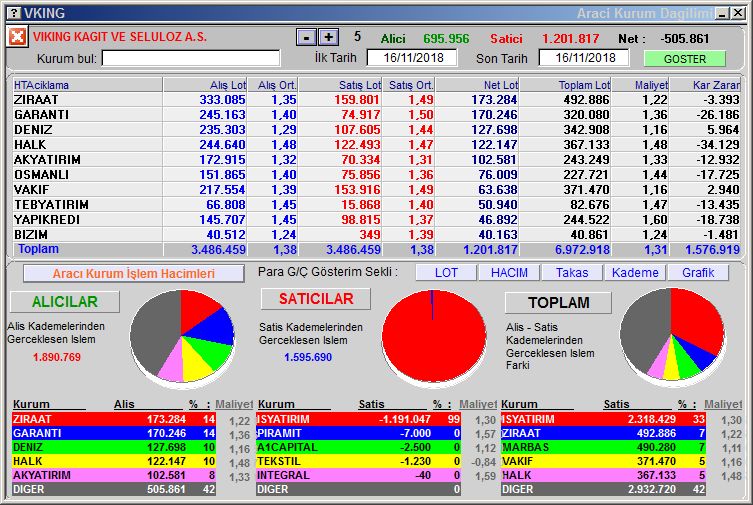Click the red X close icon beside company name
This screenshot has width=753, height=505.
coord(17,37)
